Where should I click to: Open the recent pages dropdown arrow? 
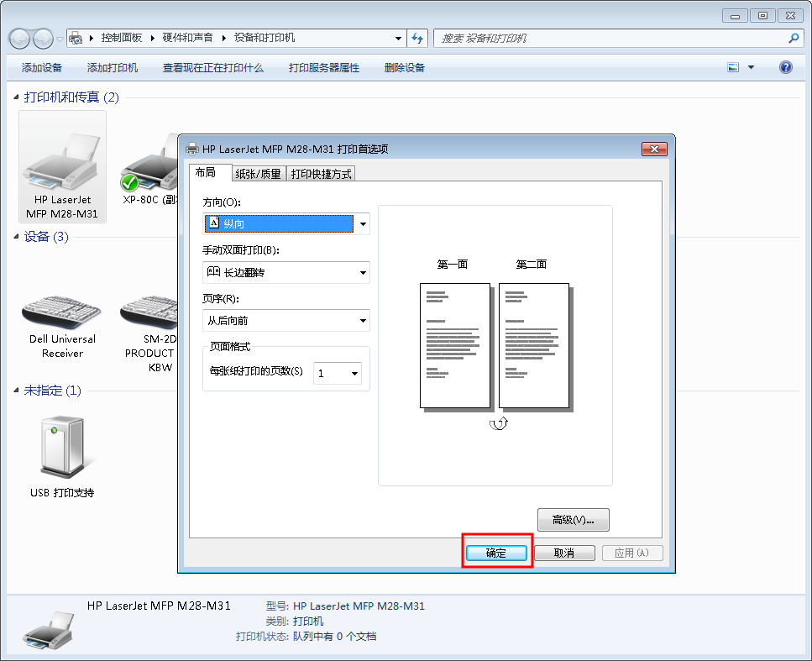[x=60, y=39]
